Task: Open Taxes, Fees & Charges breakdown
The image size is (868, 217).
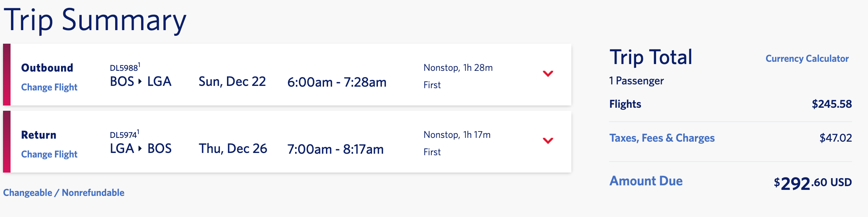Action: [x=662, y=138]
